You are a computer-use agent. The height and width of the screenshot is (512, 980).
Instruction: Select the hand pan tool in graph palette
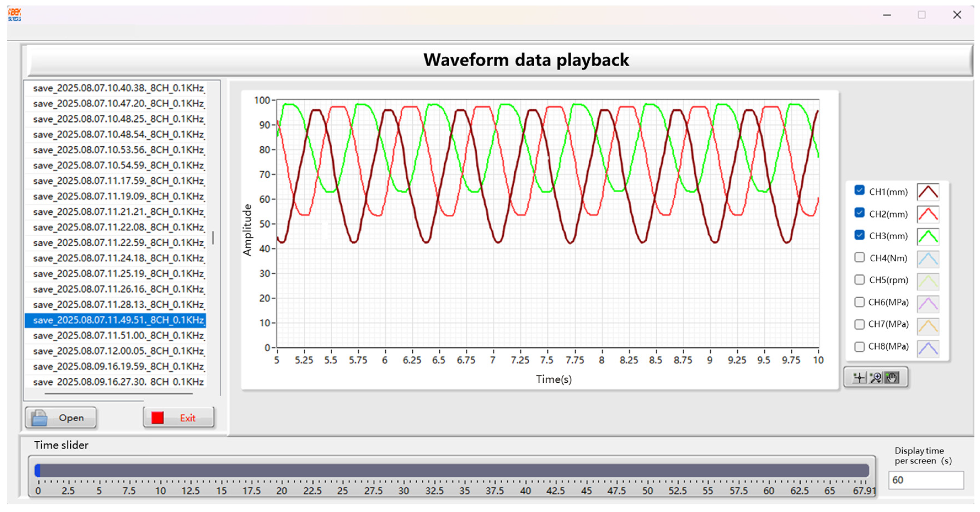pos(891,378)
